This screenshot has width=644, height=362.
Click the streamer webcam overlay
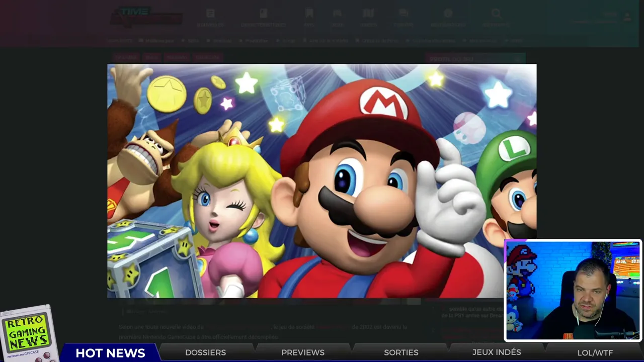[573, 291]
